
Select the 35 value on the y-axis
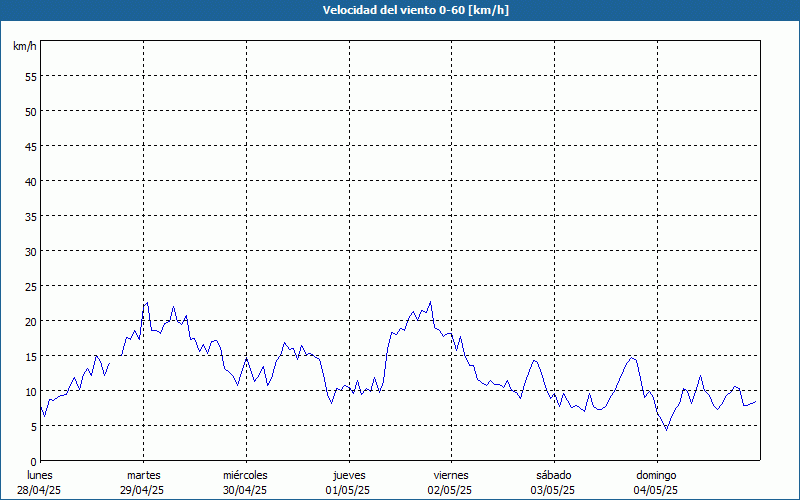(x=31, y=216)
